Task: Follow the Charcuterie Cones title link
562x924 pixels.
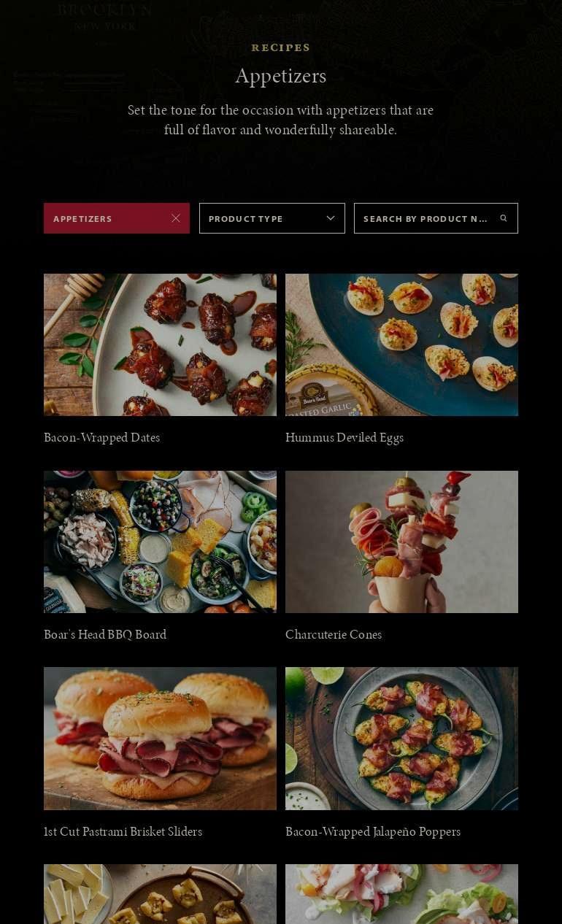Action: (x=334, y=634)
